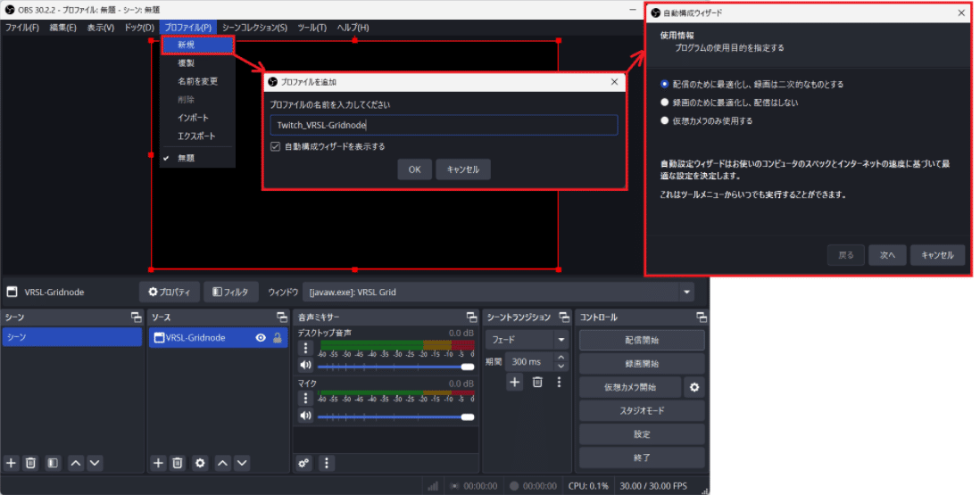Click キャンセル in the auto-config wizard
Image resolution: width=980 pixels, height=495 pixels.
(x=937, y=255)
